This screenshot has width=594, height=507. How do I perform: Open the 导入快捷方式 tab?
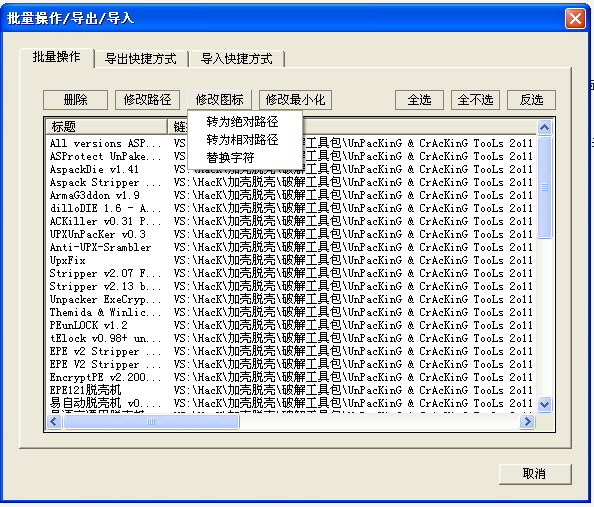(x=237, y=59)
